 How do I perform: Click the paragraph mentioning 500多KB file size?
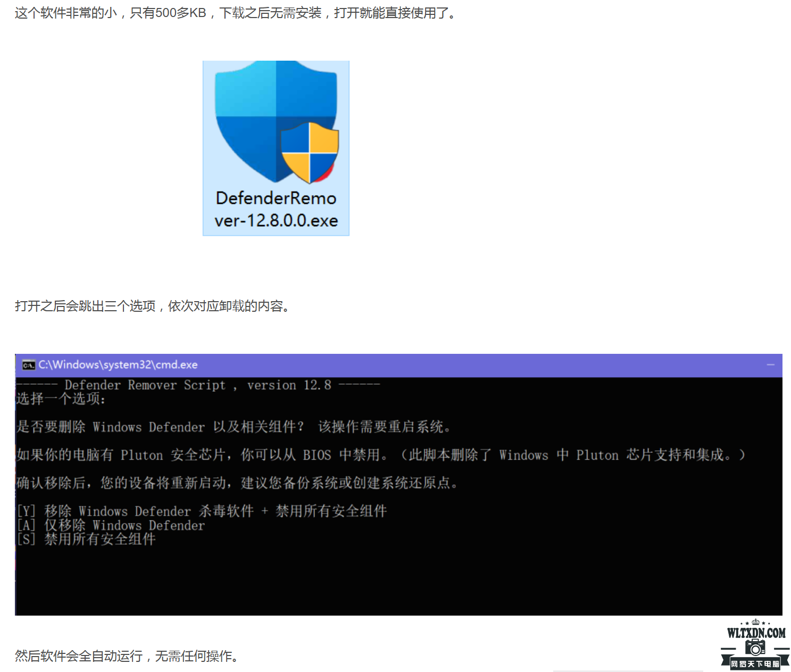(235, 13)
